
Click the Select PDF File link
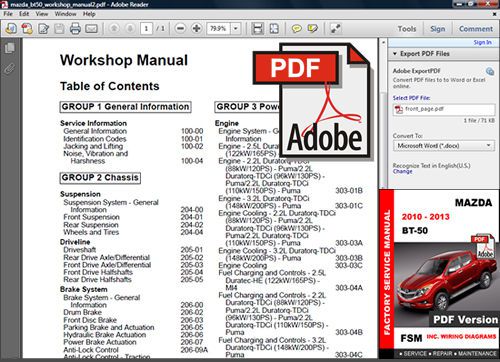[x=411, y=98]
